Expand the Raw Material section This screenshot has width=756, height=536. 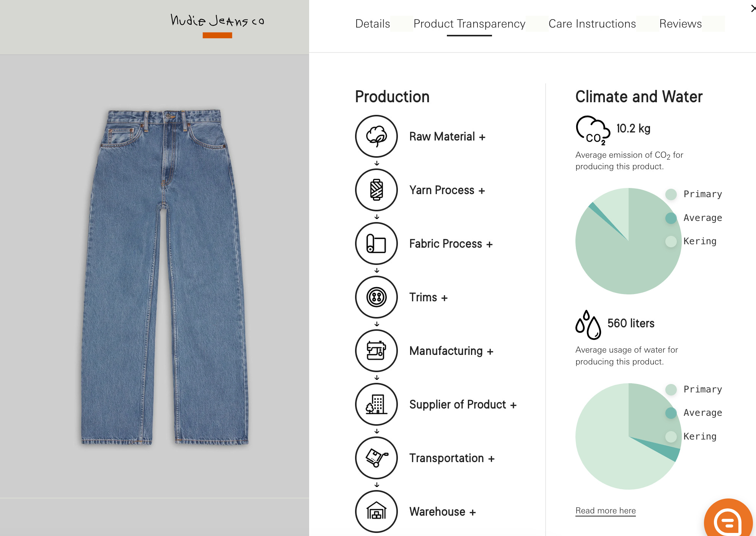click(447, 137)
